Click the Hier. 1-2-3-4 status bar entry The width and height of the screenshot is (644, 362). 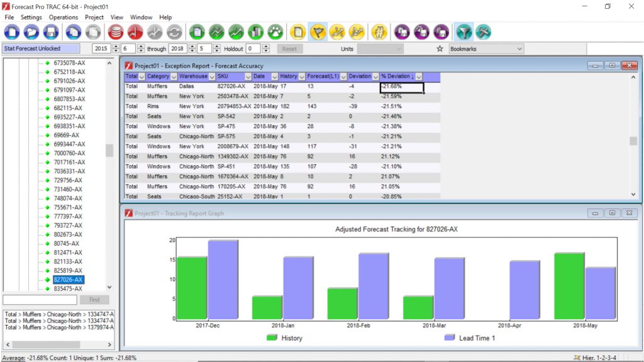(x=595, y=358)
